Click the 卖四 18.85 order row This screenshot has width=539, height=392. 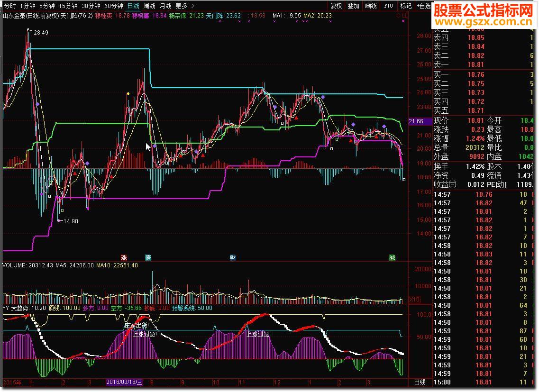coord(484,37)
